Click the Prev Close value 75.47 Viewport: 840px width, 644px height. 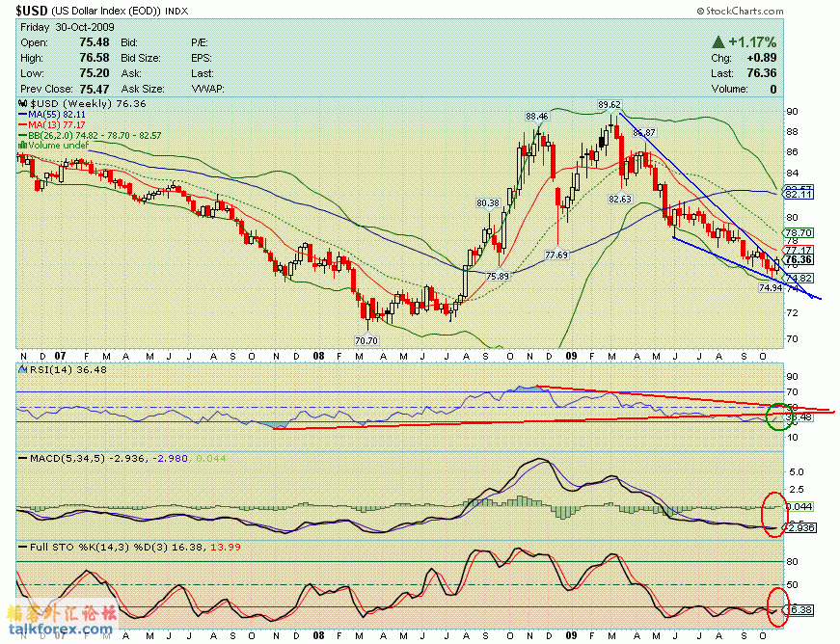pyautogui.click(x=95, y=89)
